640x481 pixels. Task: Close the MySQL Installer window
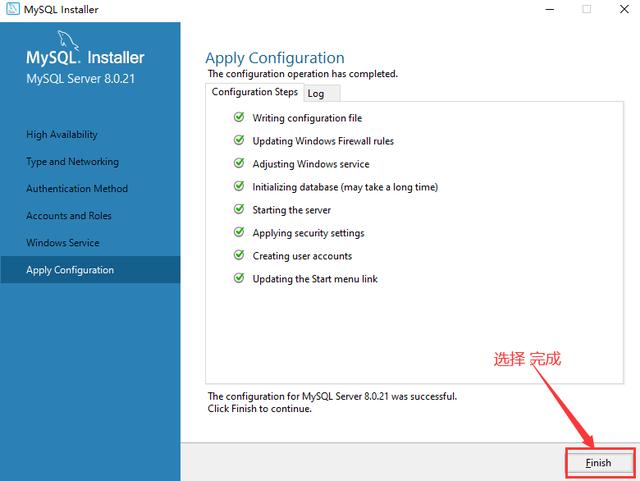coord(624,9)
